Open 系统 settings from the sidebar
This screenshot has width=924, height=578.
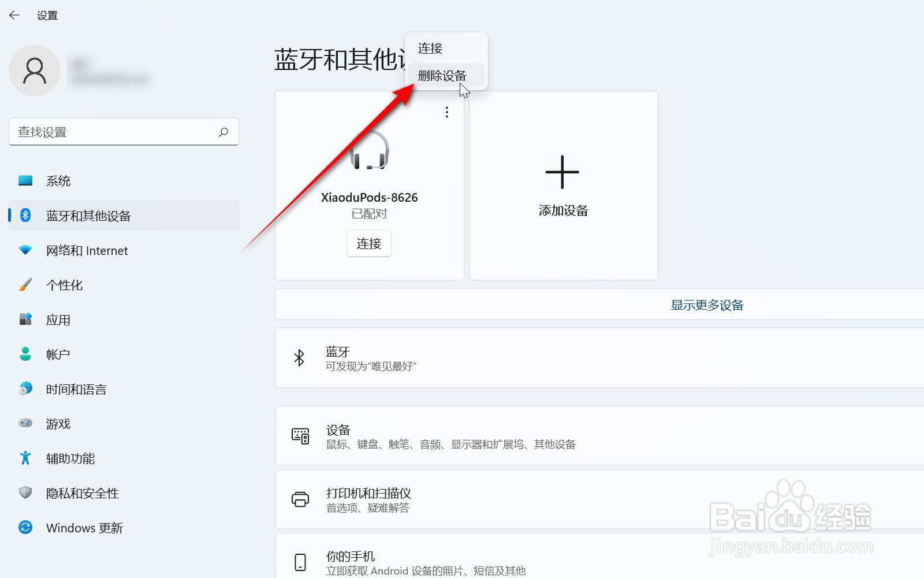point(58,180)
